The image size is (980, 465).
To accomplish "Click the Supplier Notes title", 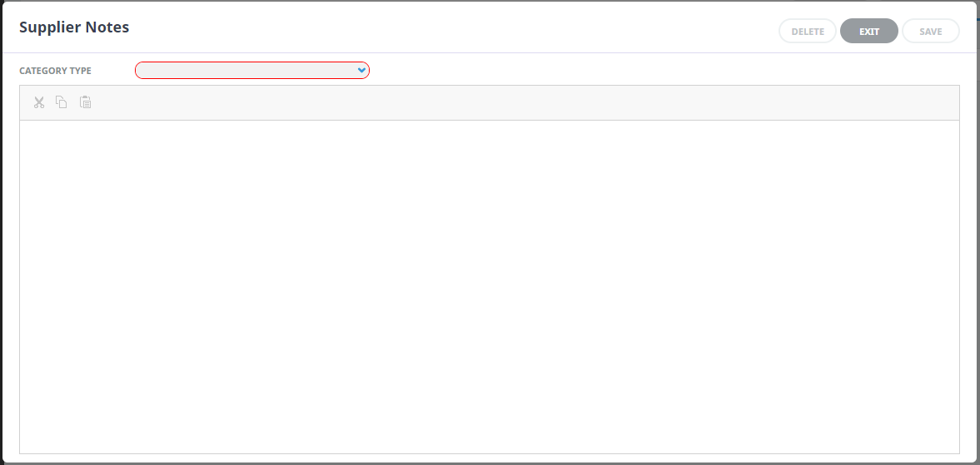I will click(x=74, y=27).
